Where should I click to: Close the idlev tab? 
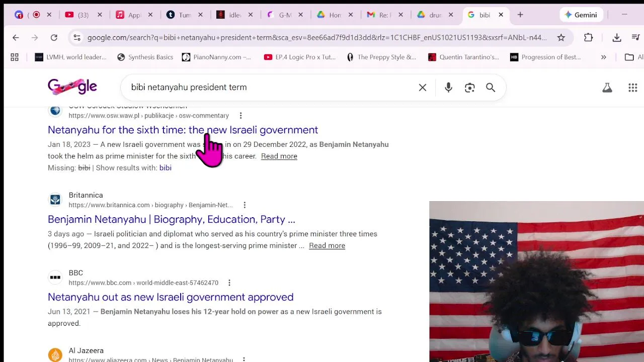pyautogui.click(x=251, y=15)
